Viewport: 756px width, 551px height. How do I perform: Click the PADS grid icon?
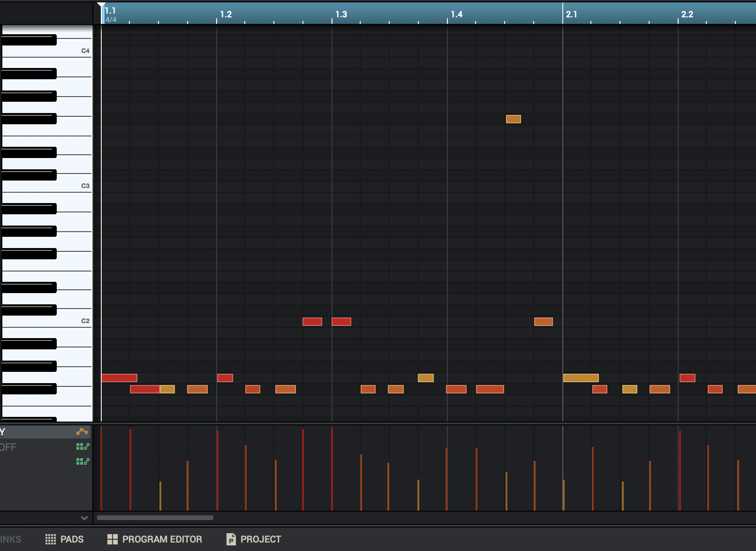[x=50, y=539]
